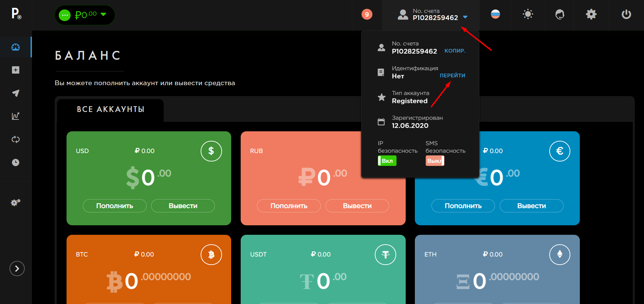The height and width of the screenshot is (304, 644).
Task: Open the transfer paper-plane icon in sidebar
Action: 16,93
